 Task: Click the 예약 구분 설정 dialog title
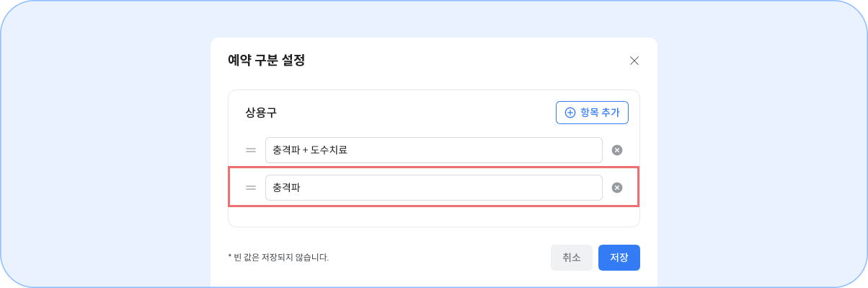point(266,61)
